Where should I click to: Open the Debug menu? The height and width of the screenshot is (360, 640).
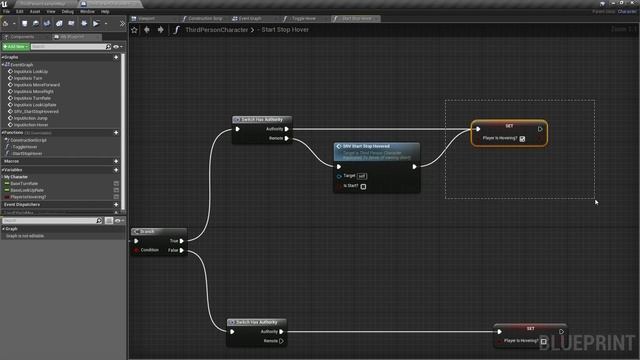click(67, 12)
